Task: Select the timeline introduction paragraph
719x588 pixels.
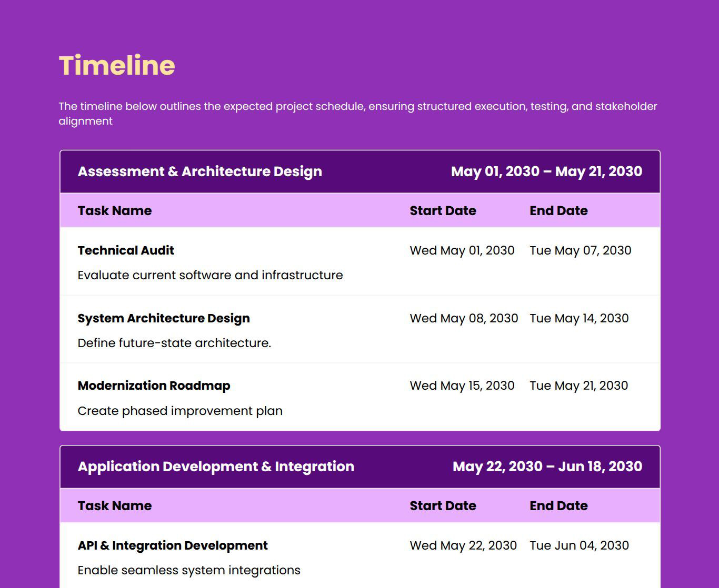Action: (x=357, y=113)
